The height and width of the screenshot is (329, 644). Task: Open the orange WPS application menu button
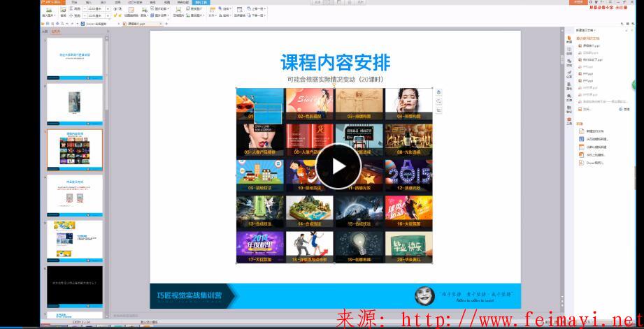pos(52,2)
